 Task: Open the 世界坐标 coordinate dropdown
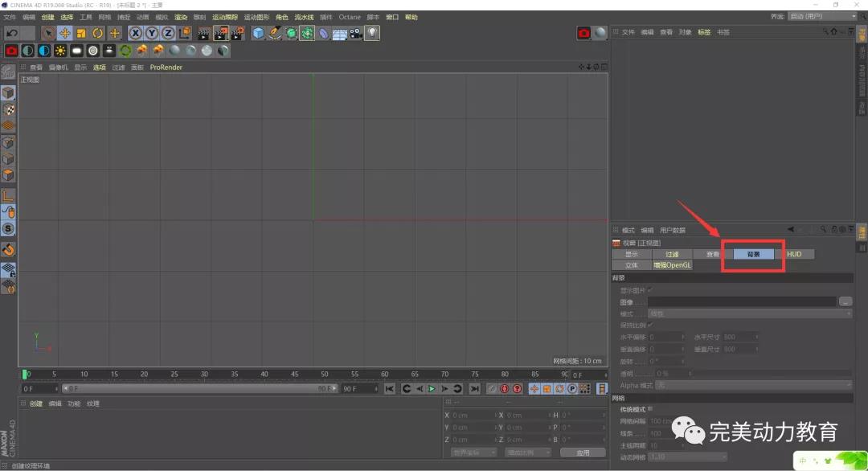point(473,453)
